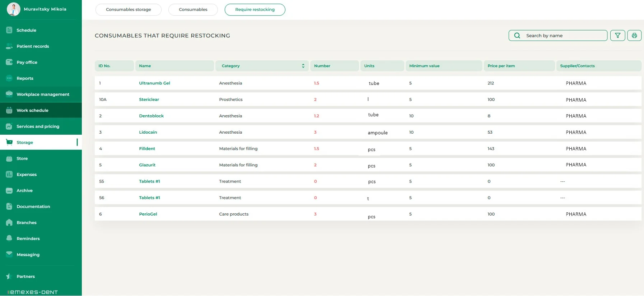
Task: Click the Branches house icon
Action: click(9, 222)
